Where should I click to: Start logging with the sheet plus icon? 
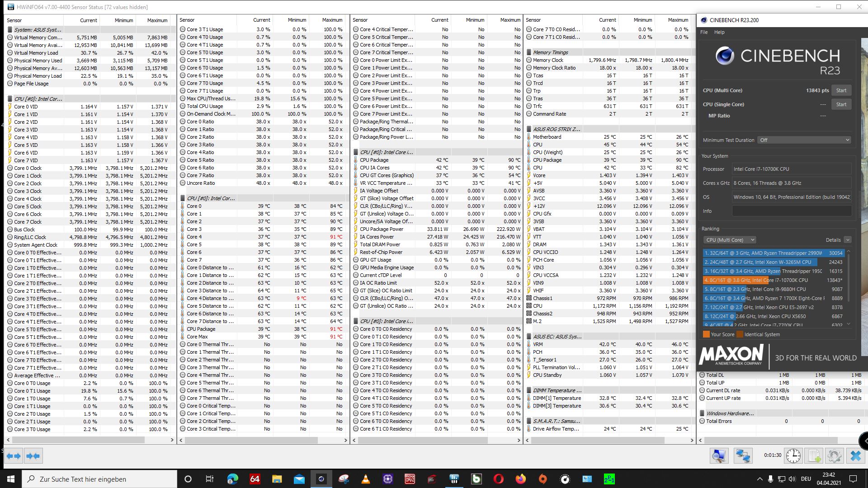[814, 456]
